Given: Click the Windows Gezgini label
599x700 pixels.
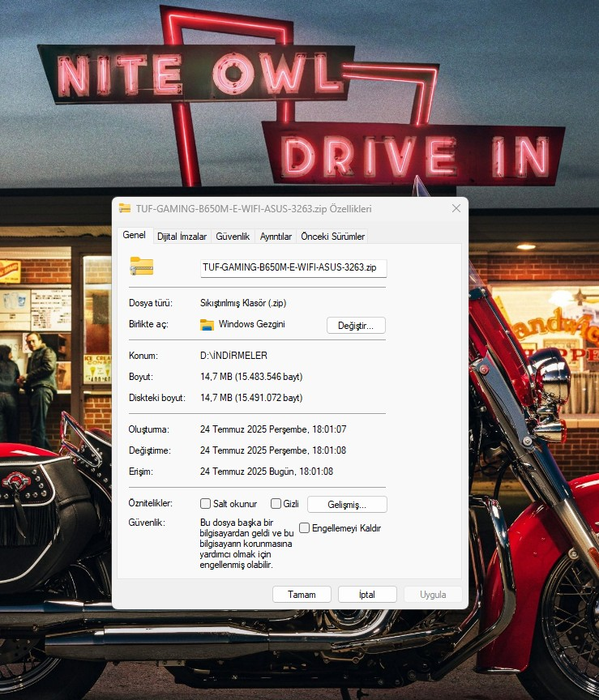Looking at the screenshot, I should (x=252, y=324).
